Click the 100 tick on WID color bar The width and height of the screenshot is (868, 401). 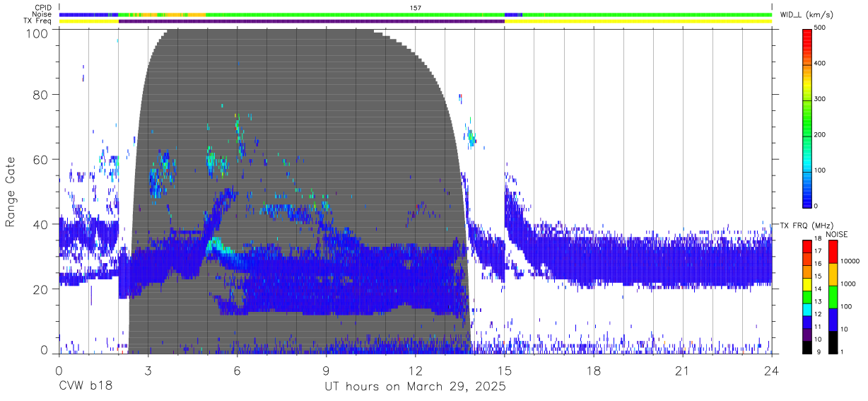point(819,170)
